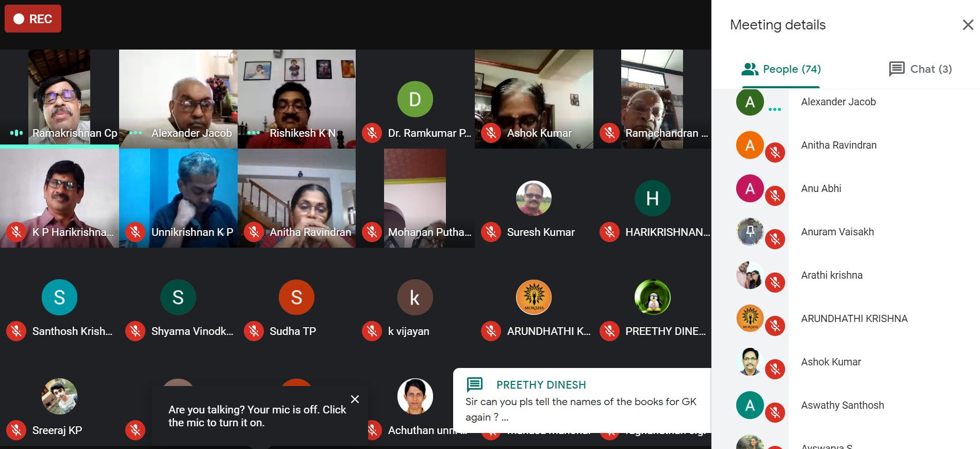This screenshot has height=449, width=980.
Task: Click the muted mic icon for Arathi krishna
Action: pos(775,282)
